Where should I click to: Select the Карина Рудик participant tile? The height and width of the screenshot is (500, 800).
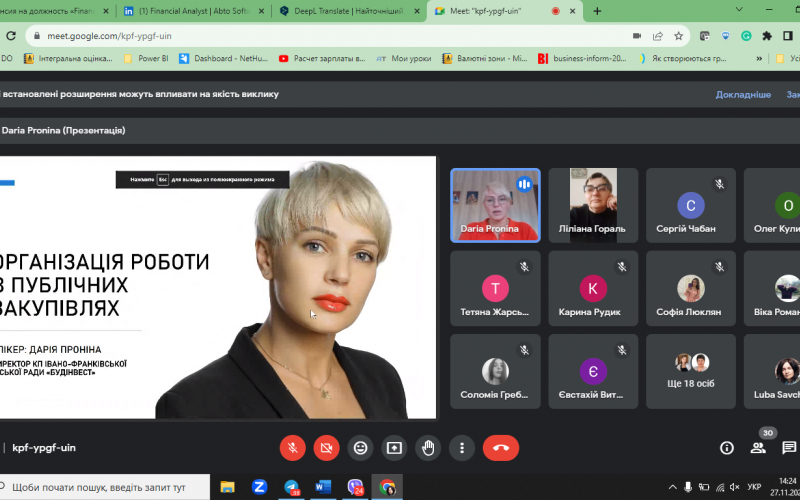tap(593, 288)
